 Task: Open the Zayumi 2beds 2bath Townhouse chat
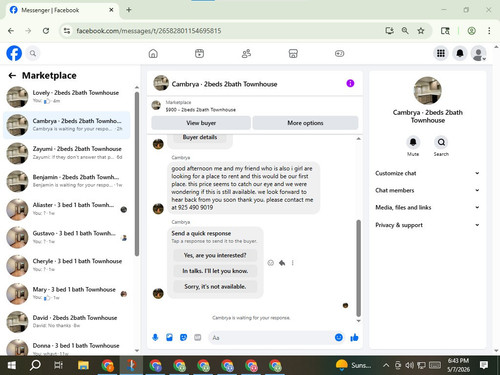(x=67, y=153)
